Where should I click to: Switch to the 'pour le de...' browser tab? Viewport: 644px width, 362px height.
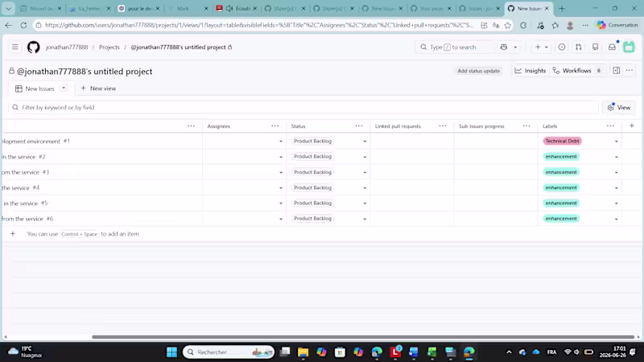pyautogui.click(x=138, y=8)
